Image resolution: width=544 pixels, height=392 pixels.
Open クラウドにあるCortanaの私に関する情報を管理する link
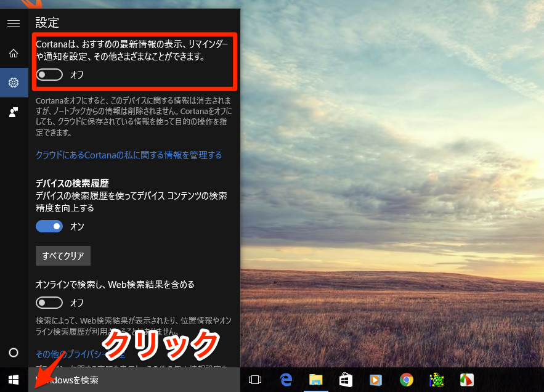coord(129,155)
